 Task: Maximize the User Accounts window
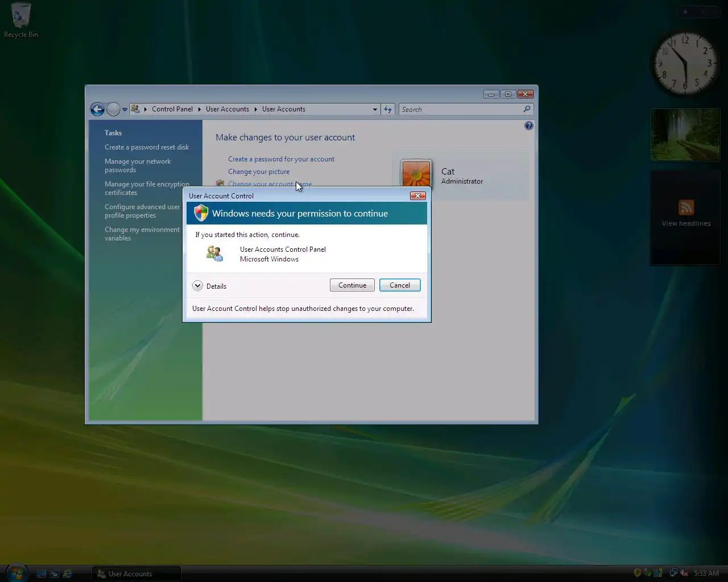pos(508,94)
